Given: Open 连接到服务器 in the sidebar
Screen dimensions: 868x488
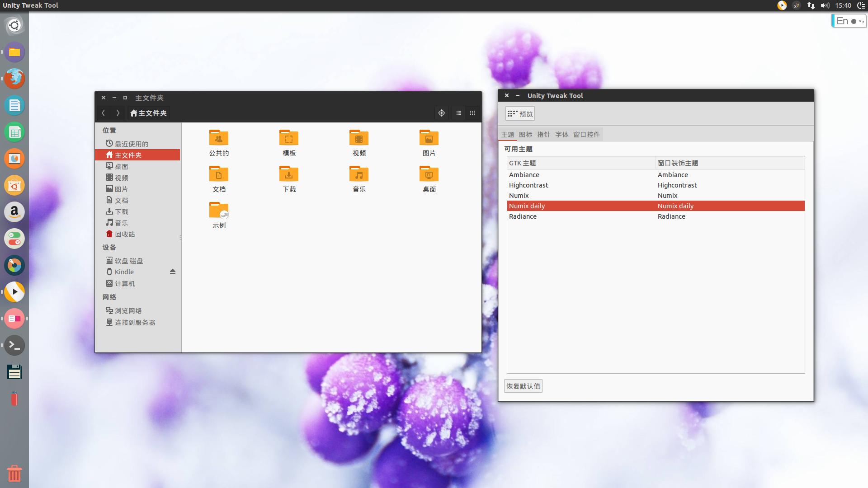Looking at the screenshot, I should point(138,322).
